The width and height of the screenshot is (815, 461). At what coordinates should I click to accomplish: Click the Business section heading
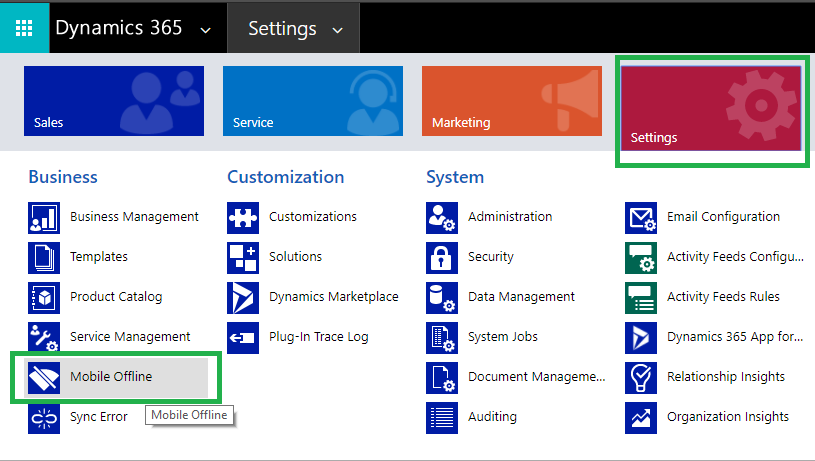[63, 177]
